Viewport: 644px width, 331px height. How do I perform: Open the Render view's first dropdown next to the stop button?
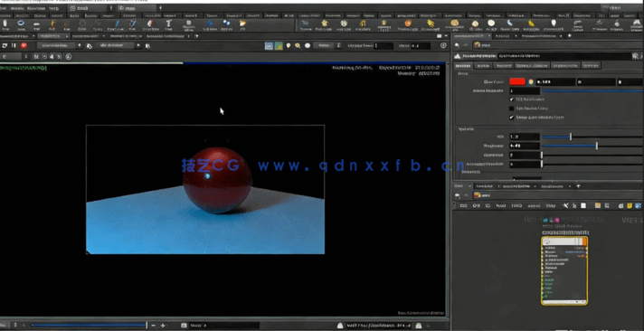[x=59, y=45]
